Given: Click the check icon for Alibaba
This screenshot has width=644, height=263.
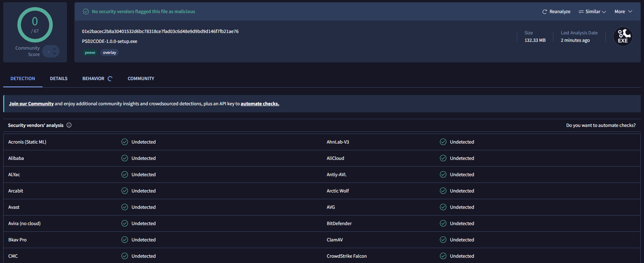Looking at the screenshot, I should coord(125,158).
